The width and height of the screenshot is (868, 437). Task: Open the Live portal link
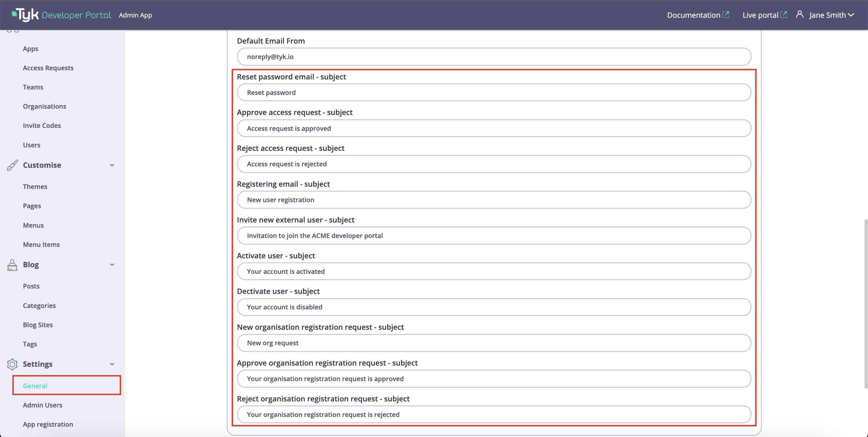click(760, 15)
